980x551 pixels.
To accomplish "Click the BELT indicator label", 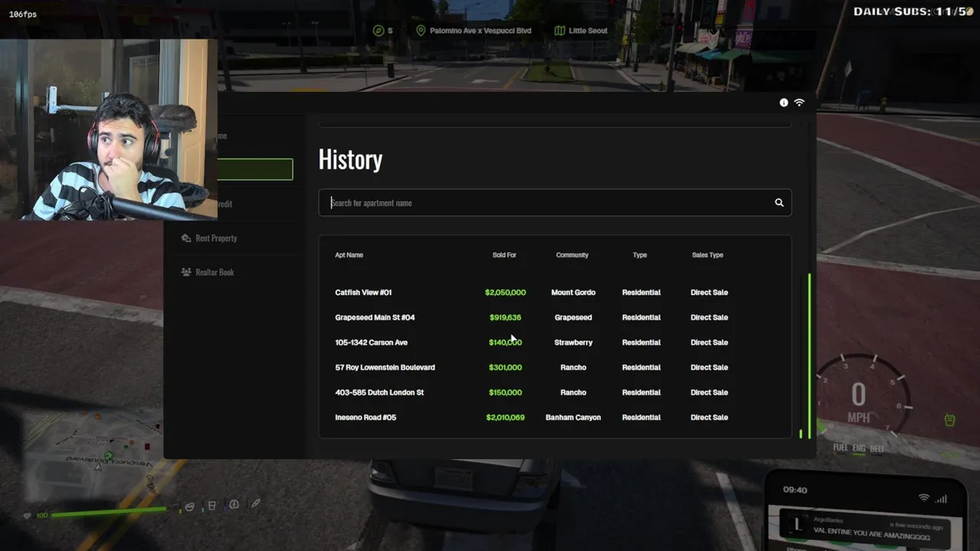I will [877, 448].
